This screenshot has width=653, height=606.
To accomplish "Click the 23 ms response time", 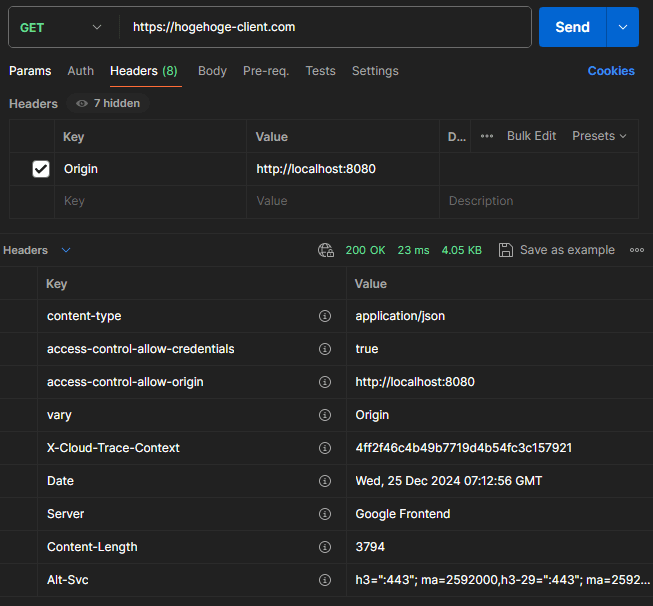I will click(x=413, y=250).
